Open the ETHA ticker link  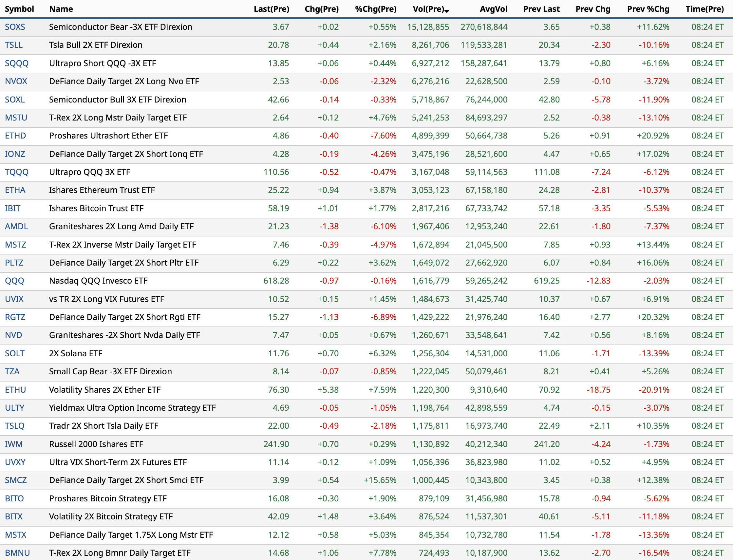pyautogui.click(x=15, y=190)
